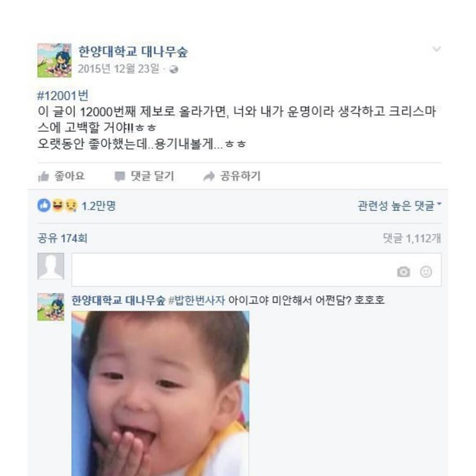Open the post options chevron menu

pos(436,49)
